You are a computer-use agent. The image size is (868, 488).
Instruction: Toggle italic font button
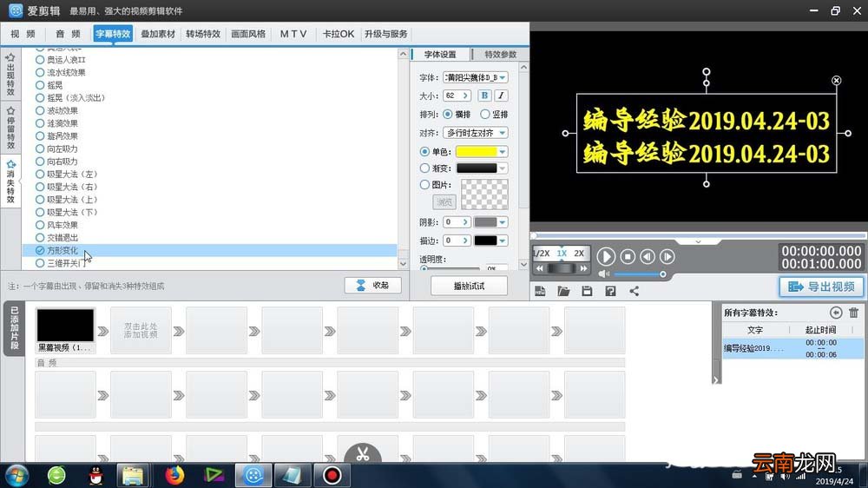[501, 96]
